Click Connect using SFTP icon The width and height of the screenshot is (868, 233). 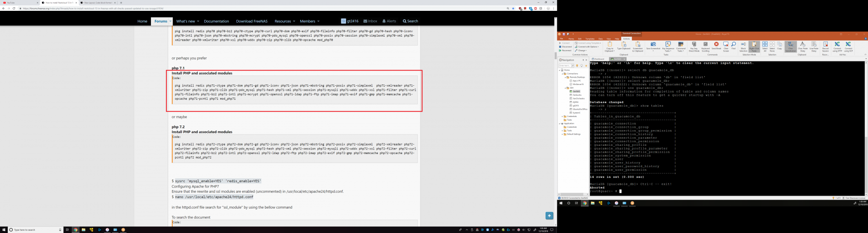837,44
